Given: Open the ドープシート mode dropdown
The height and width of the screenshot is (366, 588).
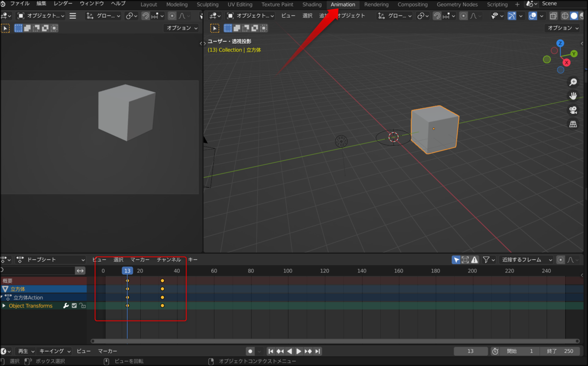Looking at the screenshot, I should (51, 260).
